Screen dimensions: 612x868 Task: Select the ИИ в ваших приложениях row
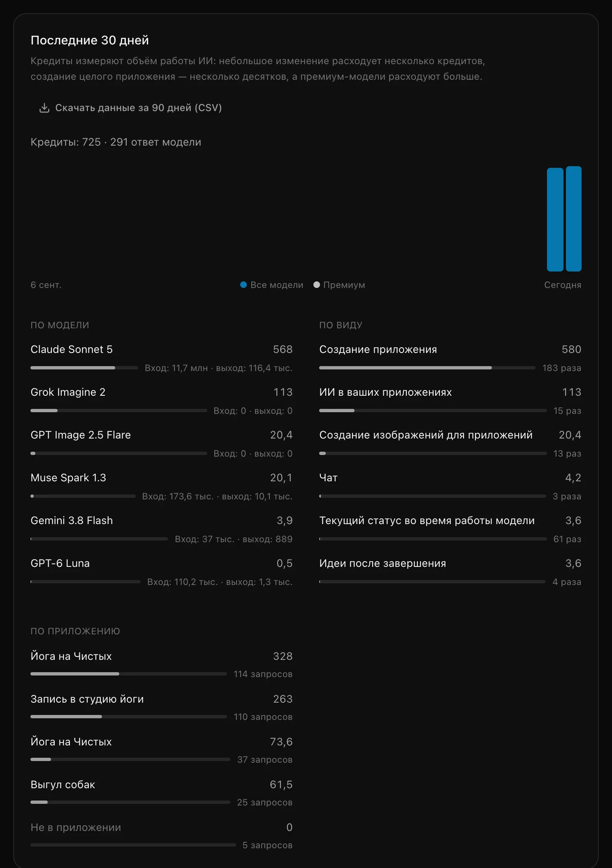[450, 401]
